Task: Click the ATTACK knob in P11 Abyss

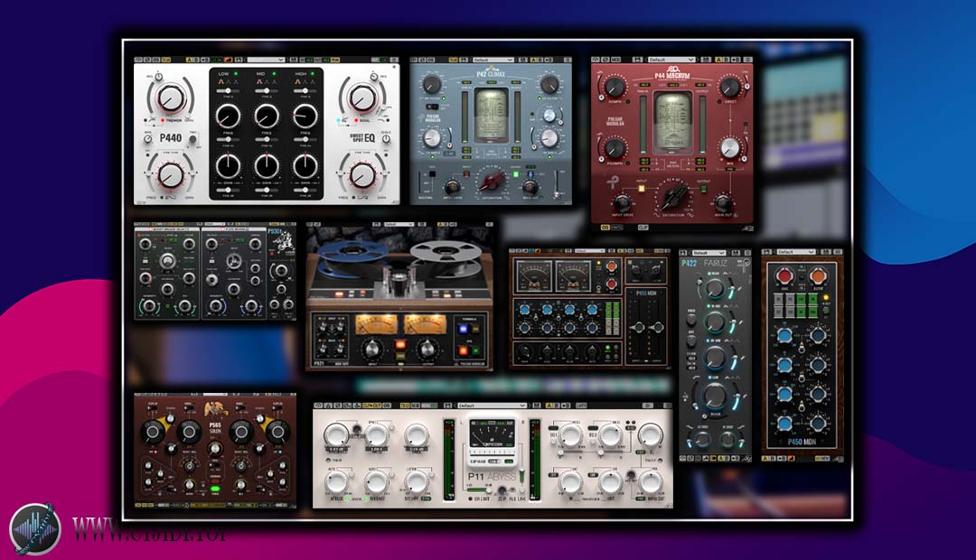Action: tap(336, 482)
